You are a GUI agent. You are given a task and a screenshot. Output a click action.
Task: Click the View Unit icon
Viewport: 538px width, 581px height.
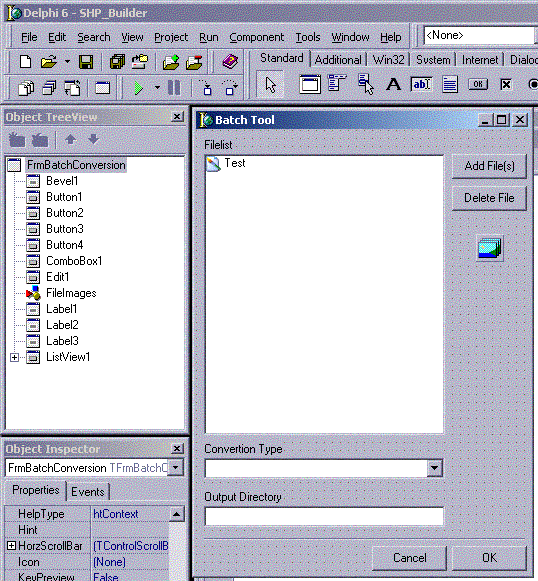point(26,88)
